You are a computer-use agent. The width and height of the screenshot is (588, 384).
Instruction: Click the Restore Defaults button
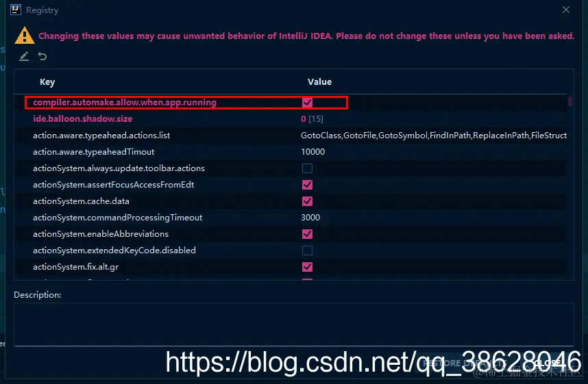464,363
